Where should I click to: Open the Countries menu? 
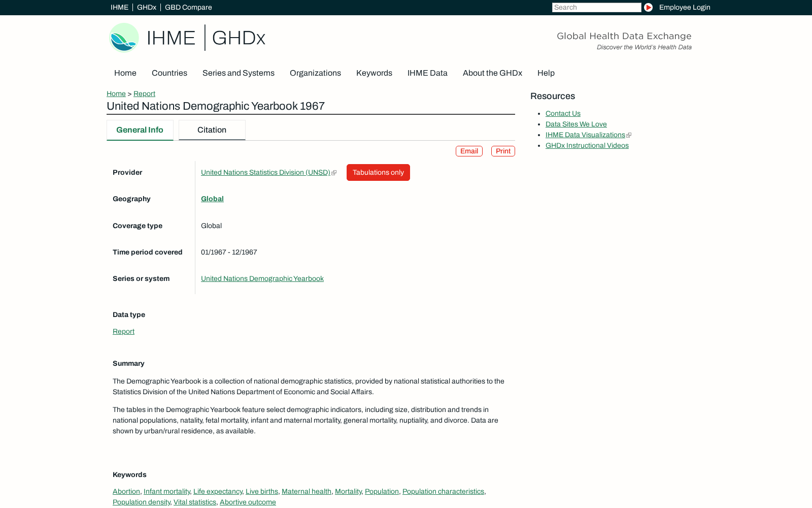[x=170, y=73]
